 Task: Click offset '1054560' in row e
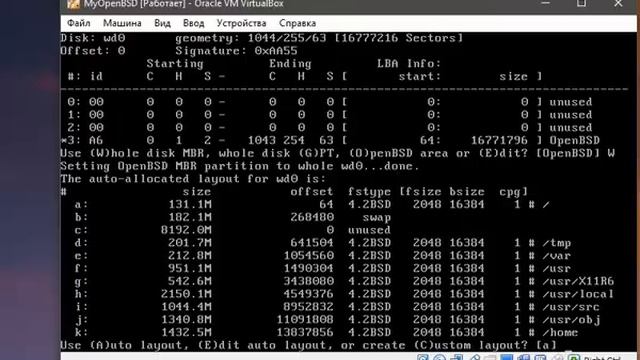tap(309, 256)
